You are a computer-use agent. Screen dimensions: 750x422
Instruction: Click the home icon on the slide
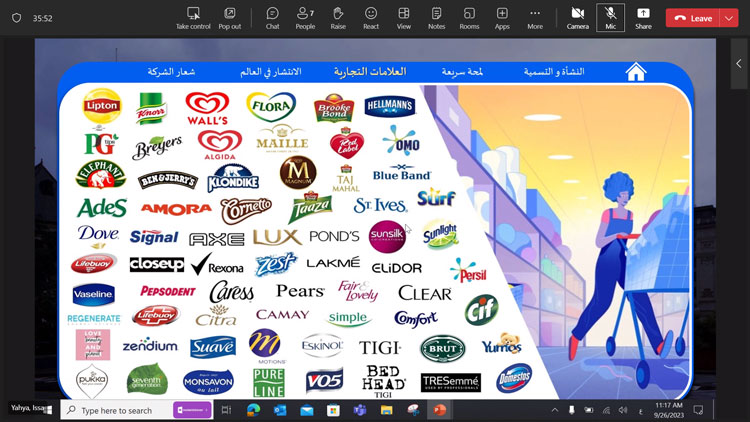[635, 72]
